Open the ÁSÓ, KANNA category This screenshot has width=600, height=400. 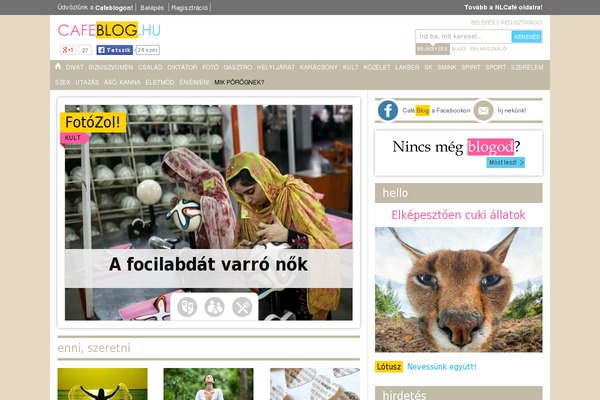click(122, 82)
